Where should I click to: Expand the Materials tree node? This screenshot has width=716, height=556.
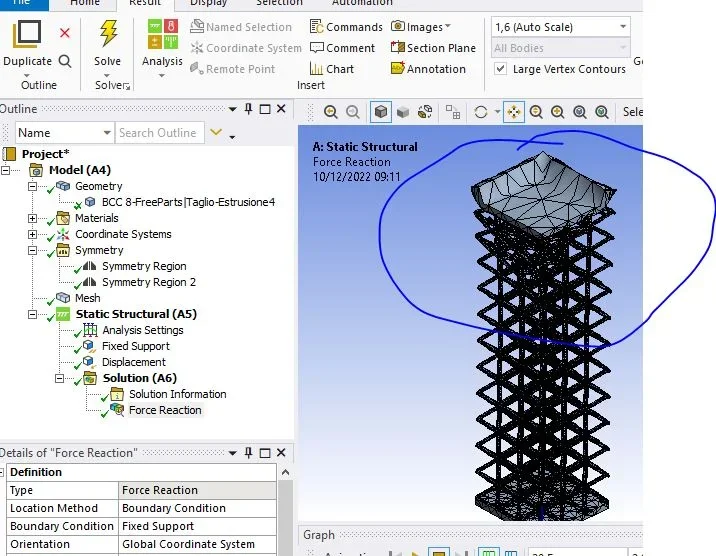pyautogui.click(x=32, y=218)
